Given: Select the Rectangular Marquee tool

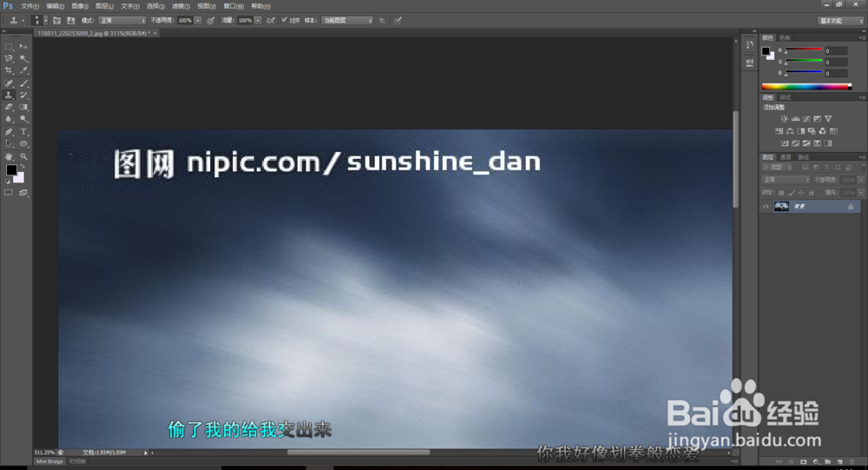Looking at the screenshot, I should click(9, 47).
